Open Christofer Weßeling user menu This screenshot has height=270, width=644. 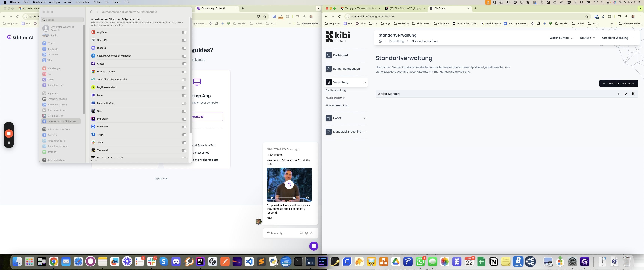pos(617,38)
